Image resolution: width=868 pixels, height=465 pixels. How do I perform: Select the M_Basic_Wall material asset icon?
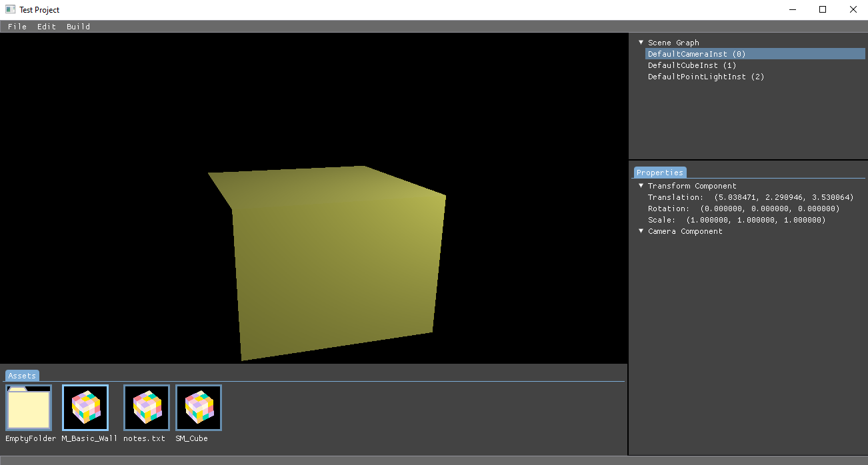(85, 408)
